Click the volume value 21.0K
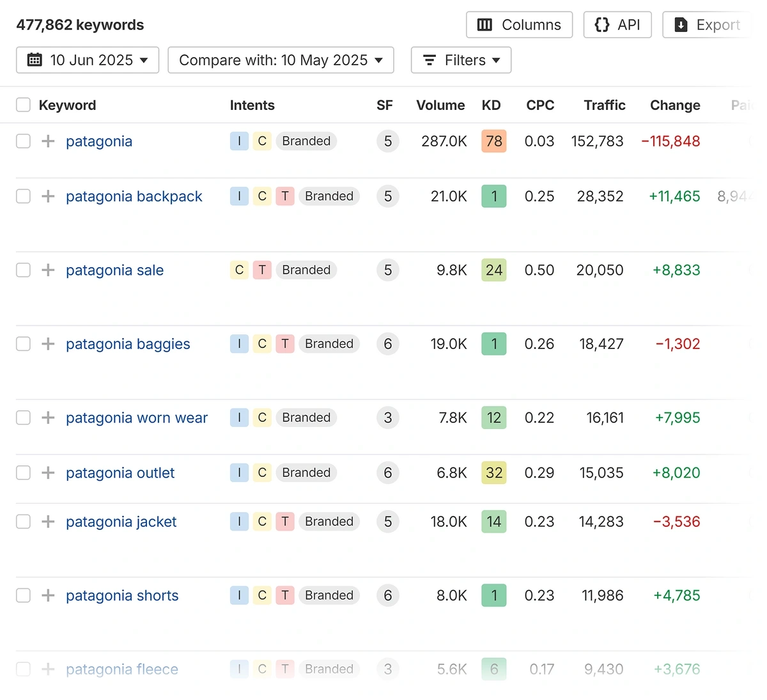 (449, 196)
